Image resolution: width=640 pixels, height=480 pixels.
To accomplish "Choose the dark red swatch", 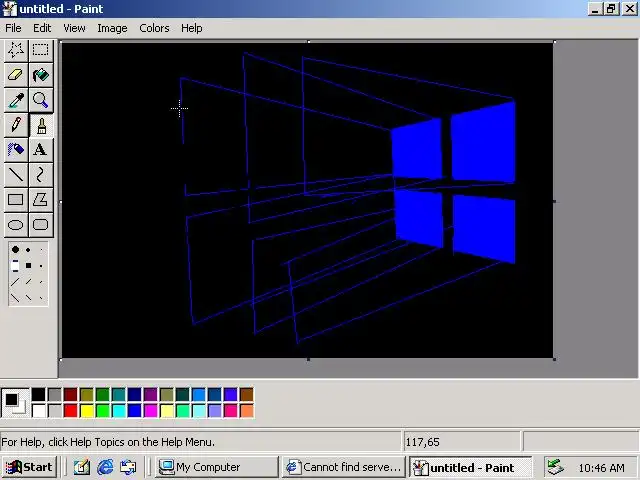I will pyautogui.click(x=71, y=395).
